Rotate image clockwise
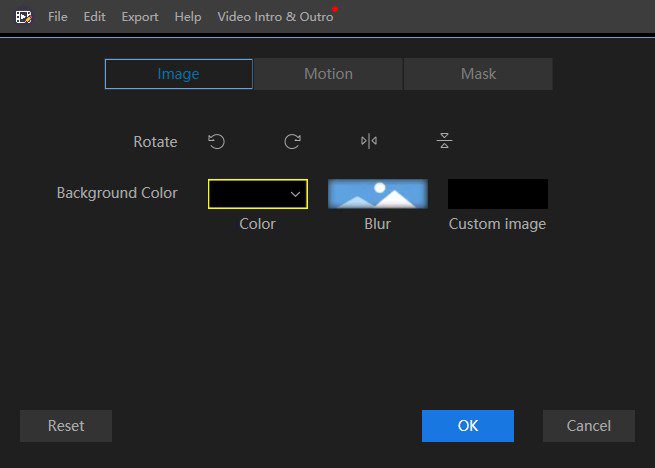Image resolution: width=655 pixels, height=468 pixels. coord(292,142)
